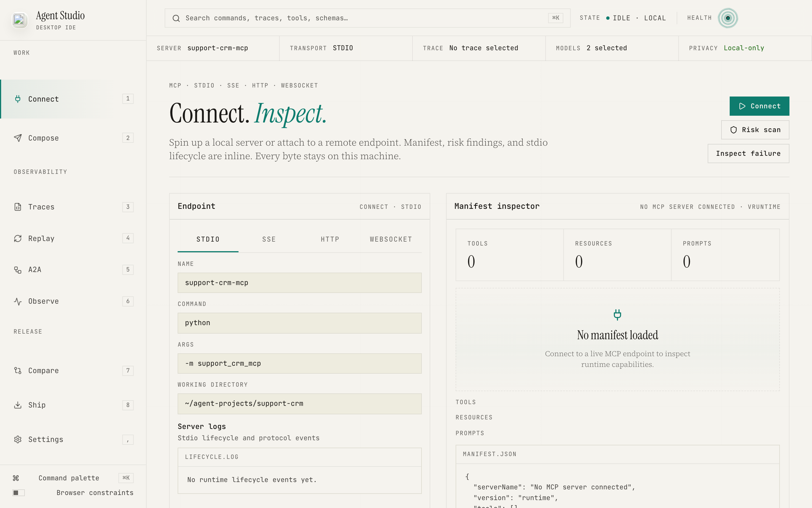Screen dimensions: 812x508
Task: Open the Compare section under Release
Action: tap(73, 371)
